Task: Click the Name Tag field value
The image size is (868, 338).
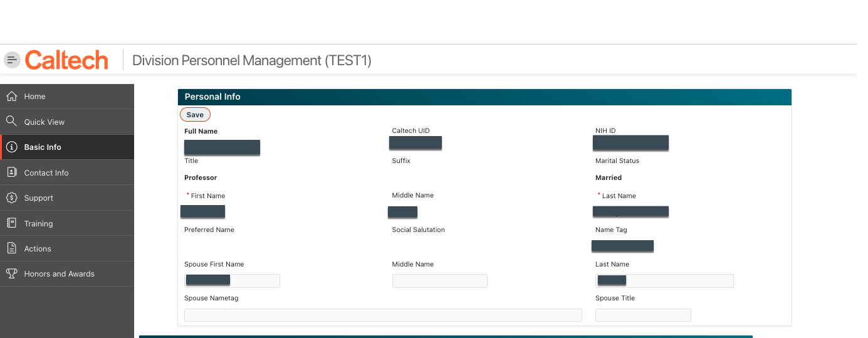Action: pyautogui.click(x=622, y=245)
